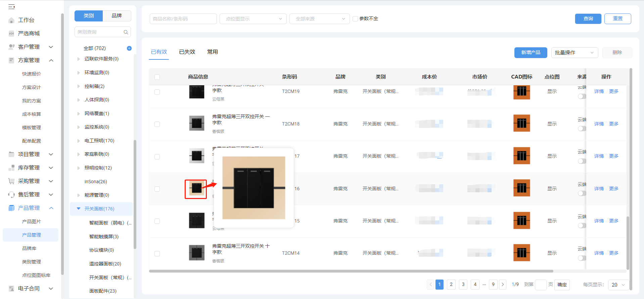644x299 pixels.
Task: Expand 电工照明(170) tree node
Action: click(x=79, y=141)
